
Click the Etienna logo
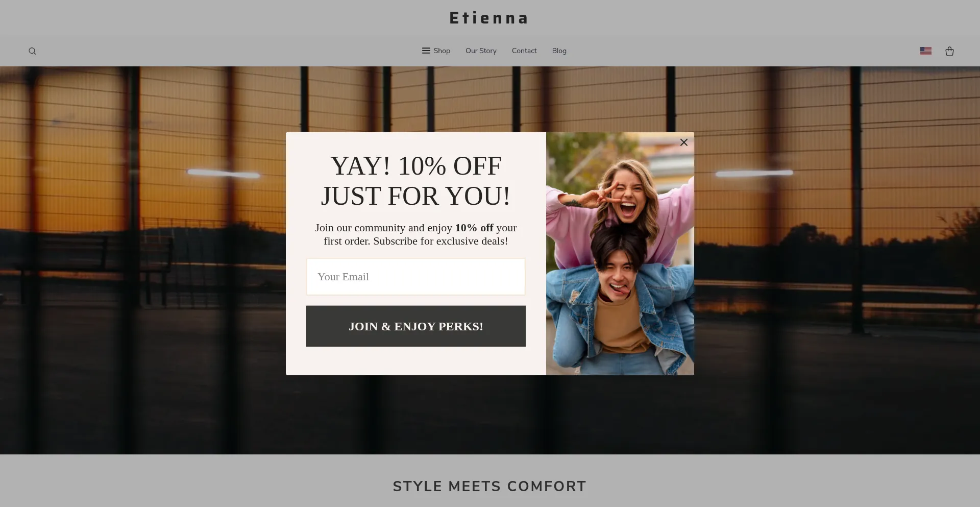click(x=489, y=18)
